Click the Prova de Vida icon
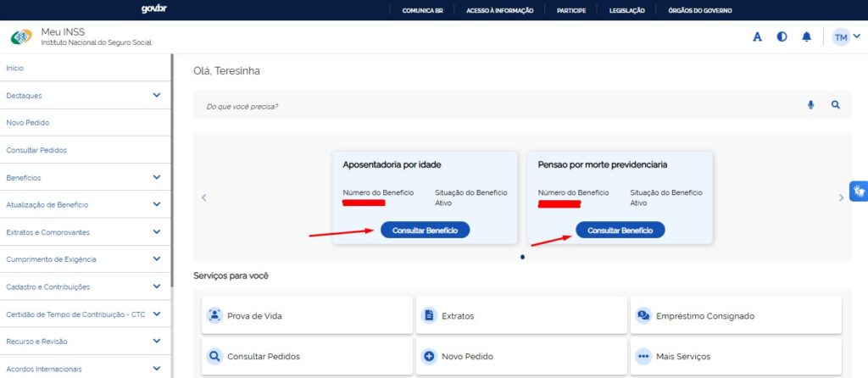 [214, 315]
